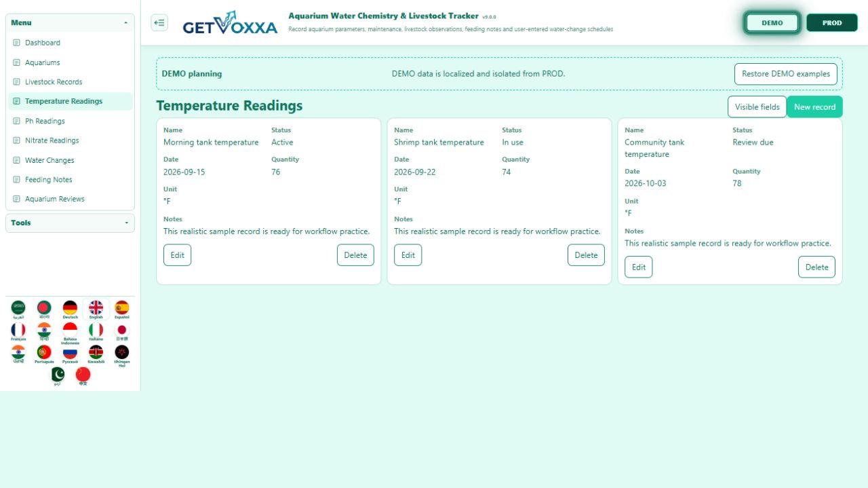Click the quantity value 78
868x488 pixels.
[737, 184]
